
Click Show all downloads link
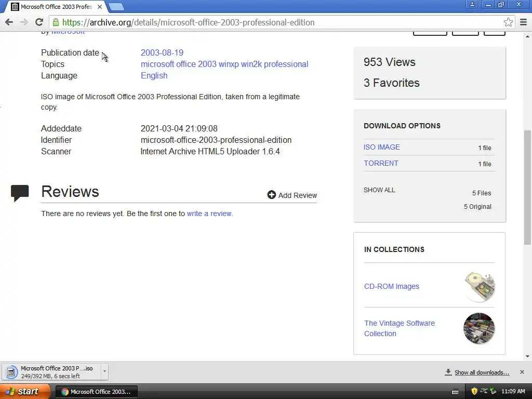pos(482,373)
